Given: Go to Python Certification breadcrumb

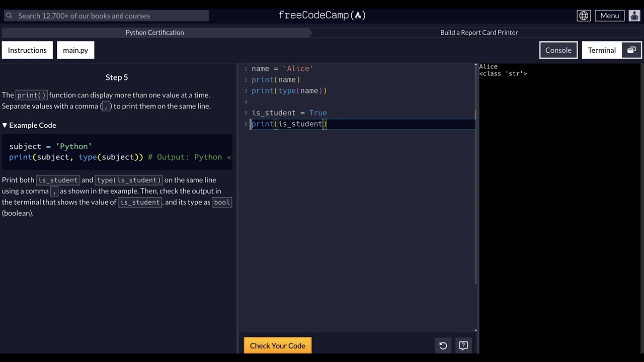Looking at the screenshot, I should pos(155,32).
